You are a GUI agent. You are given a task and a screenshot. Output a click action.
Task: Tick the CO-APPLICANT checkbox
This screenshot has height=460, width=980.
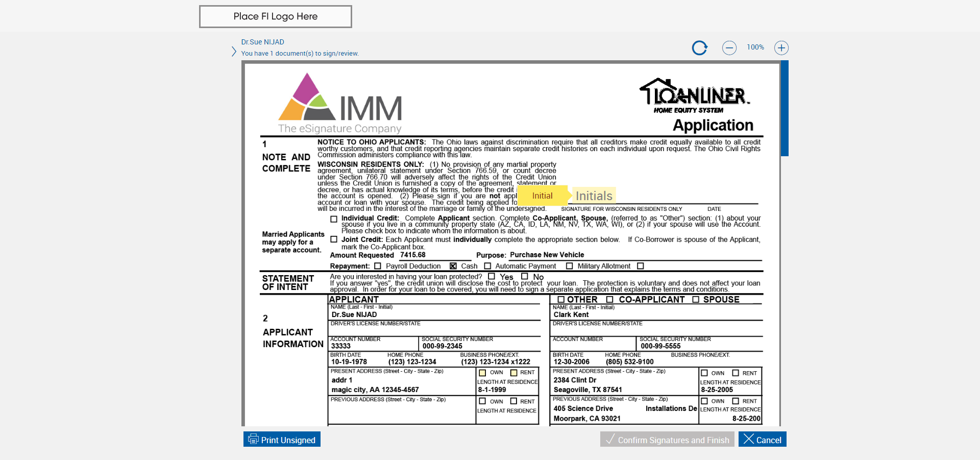609,300
